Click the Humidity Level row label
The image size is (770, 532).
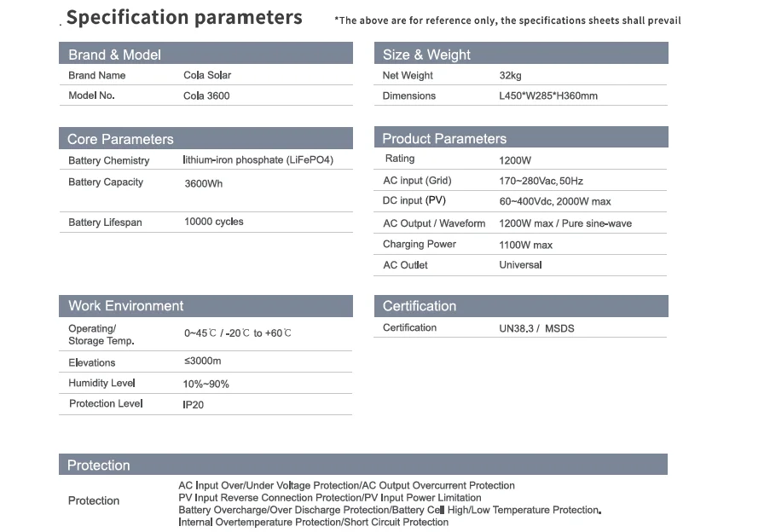pyautogui.click(x=101, y=383)
